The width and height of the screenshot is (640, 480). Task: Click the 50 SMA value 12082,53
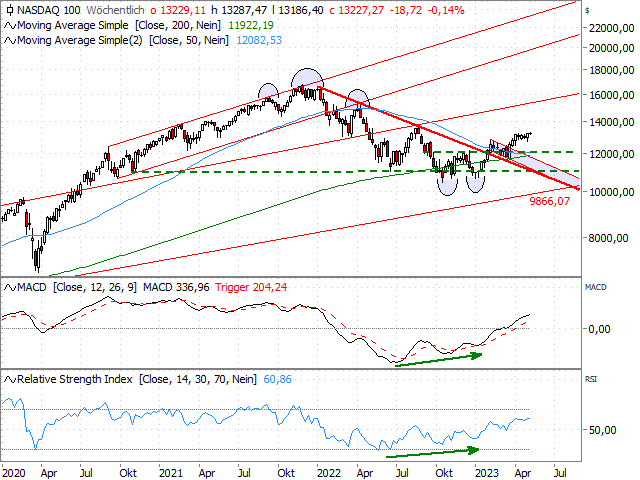[259, 40]
